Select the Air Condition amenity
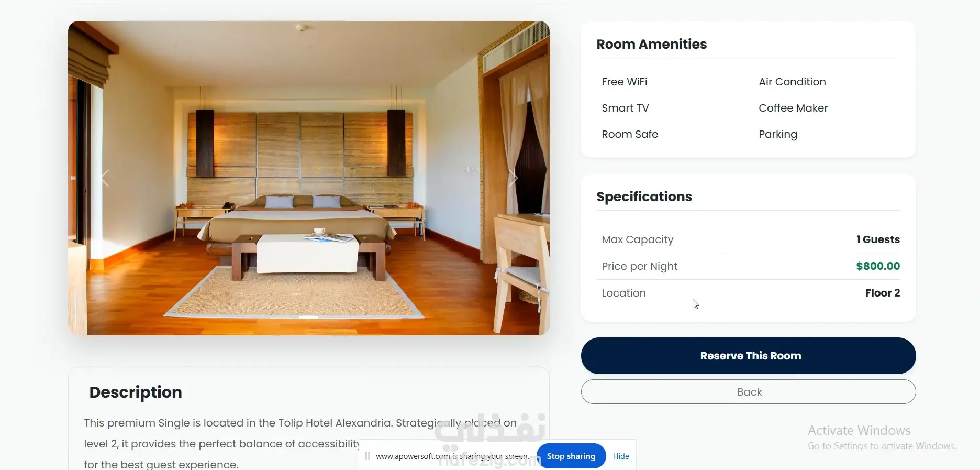The image size is (980, 470). coord(792,82)
